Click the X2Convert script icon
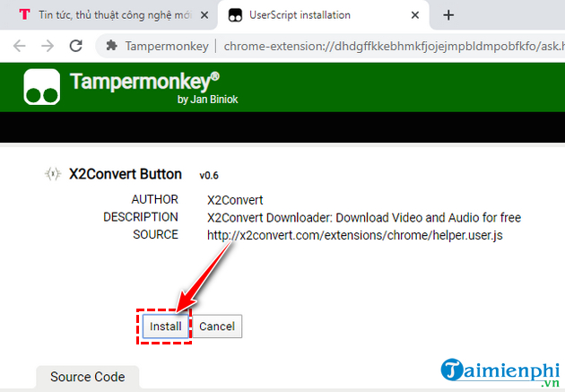The height and width of the screenshot is (392, 565). tap(53, 174)
